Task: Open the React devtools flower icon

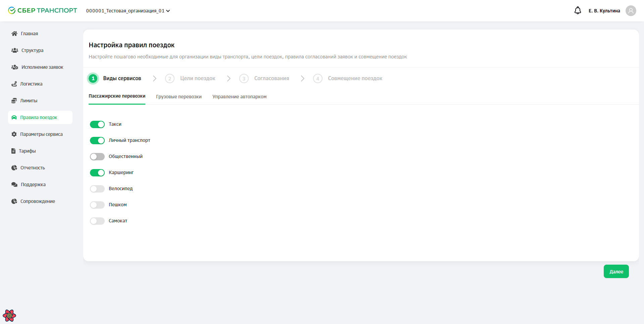Action: pyautogui.click(x=9, y=315)
